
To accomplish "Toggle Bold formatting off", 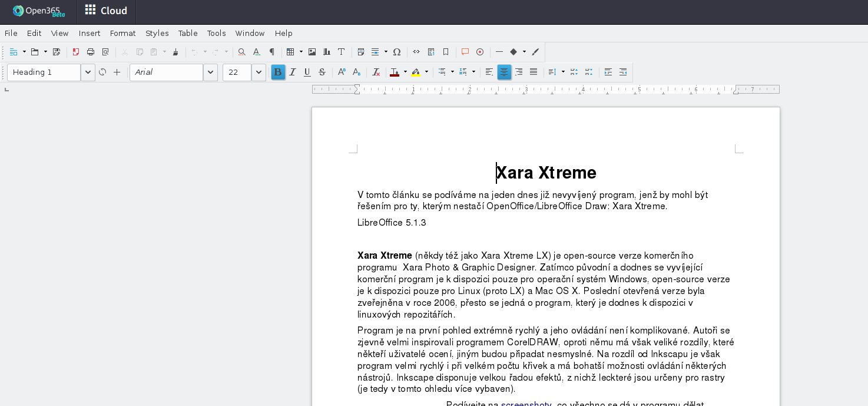I will [278, 72].
